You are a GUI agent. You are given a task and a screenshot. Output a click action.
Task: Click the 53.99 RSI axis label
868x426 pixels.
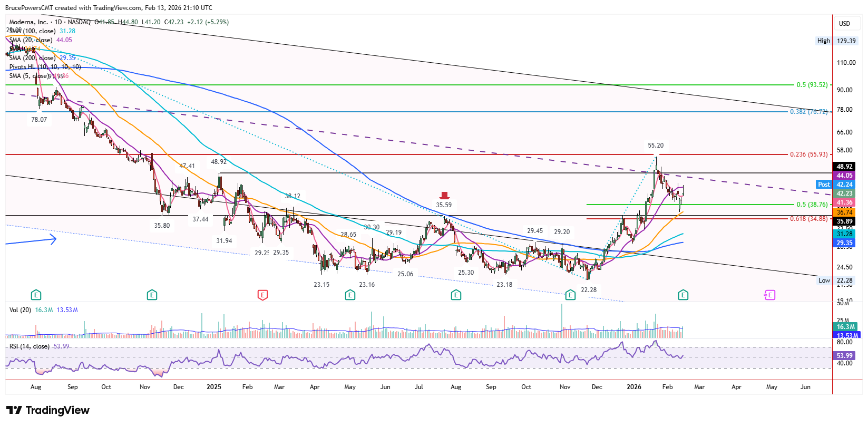845,356
